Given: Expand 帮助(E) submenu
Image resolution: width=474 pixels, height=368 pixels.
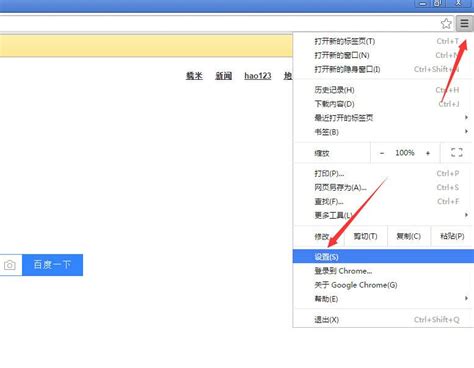Looking at the screenshot, I should (x=383, y=299).
